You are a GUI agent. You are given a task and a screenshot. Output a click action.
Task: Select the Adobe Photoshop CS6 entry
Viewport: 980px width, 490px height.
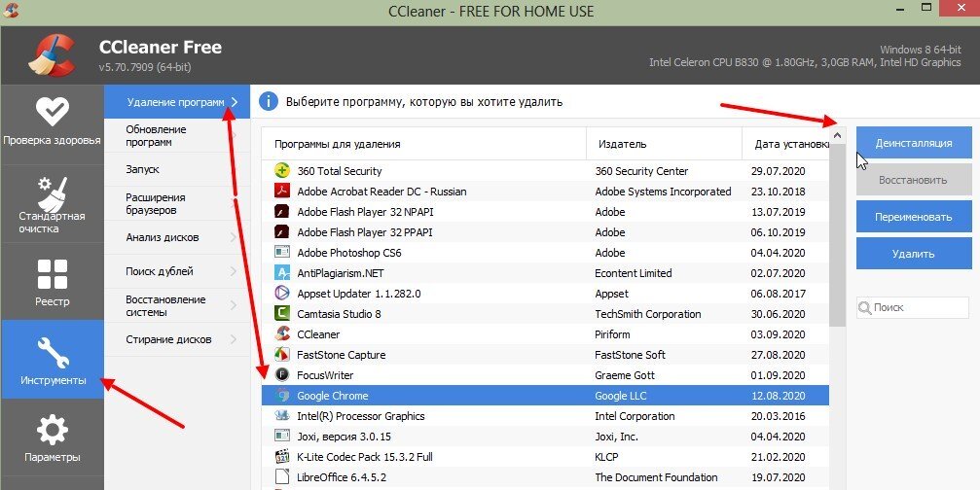pos(545,252)
